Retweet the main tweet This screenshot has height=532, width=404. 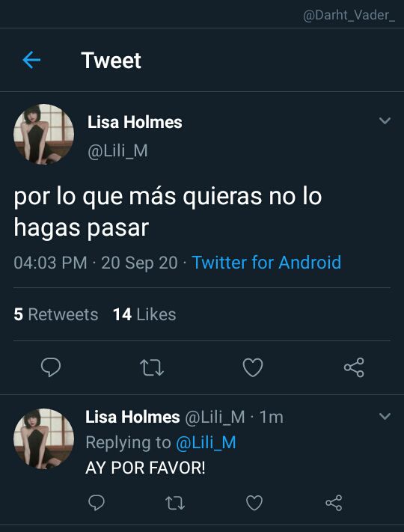coord(152,368)
